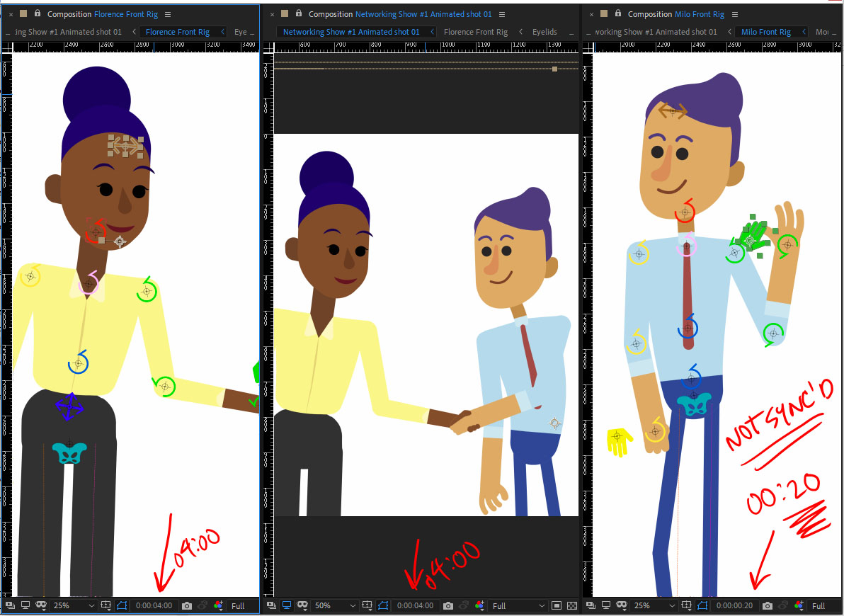
Task: Click the 0:00:04:00 timecode in Networking Show viewer
Action: (415, 606)
